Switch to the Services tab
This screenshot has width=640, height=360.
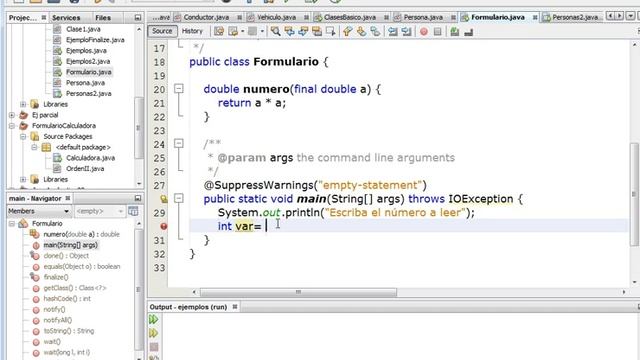[x=66, y=18]
